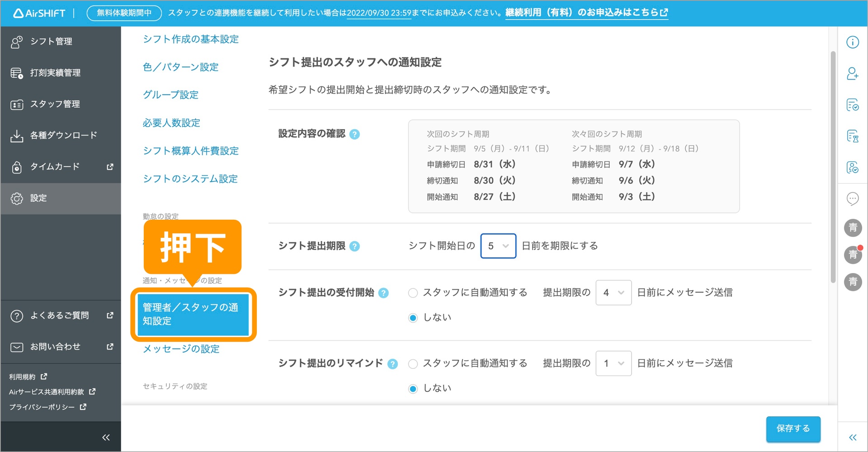Expand the 受付開始 days-before dropdown showing 4

(613, 292)
